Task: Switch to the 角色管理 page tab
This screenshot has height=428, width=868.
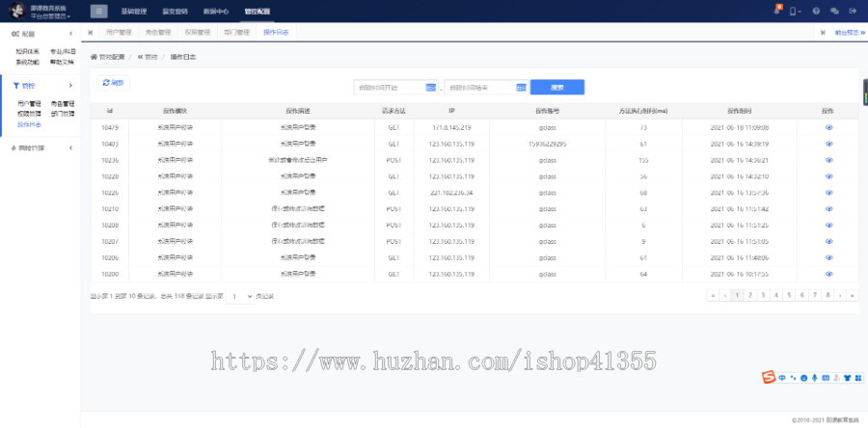Action: [x=158, y=33]
